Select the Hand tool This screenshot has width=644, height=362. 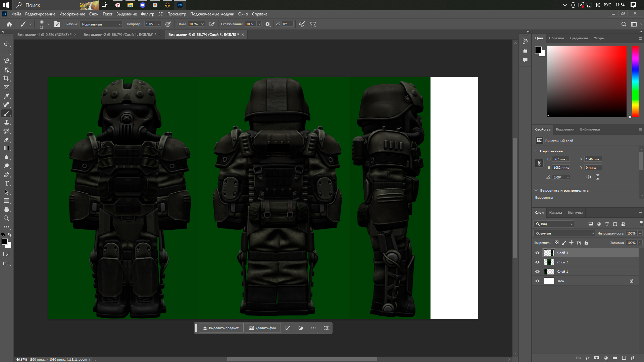[6, 209]
